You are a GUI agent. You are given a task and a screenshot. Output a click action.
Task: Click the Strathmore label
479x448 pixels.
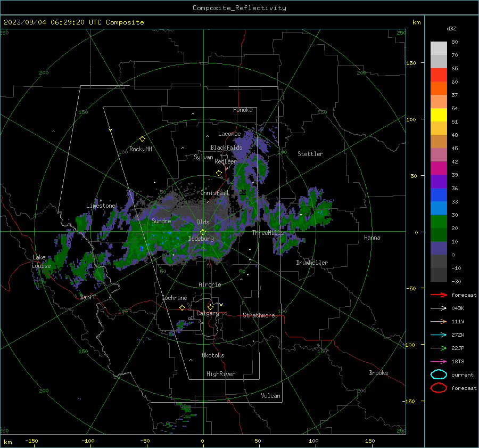[x=259, y=315]
